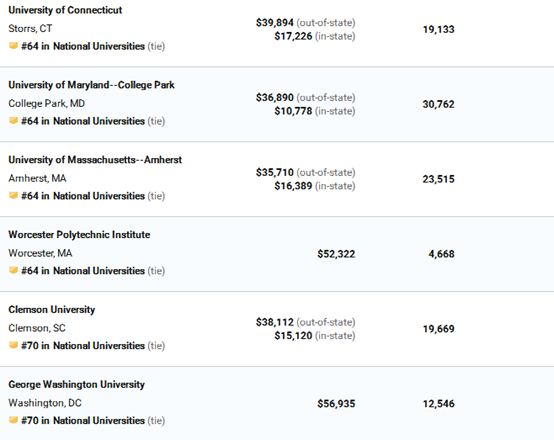Click Clemson's 19,669 enrollment figure
Image resolution: width=554 pixels, height=440 pixels.
438,329
